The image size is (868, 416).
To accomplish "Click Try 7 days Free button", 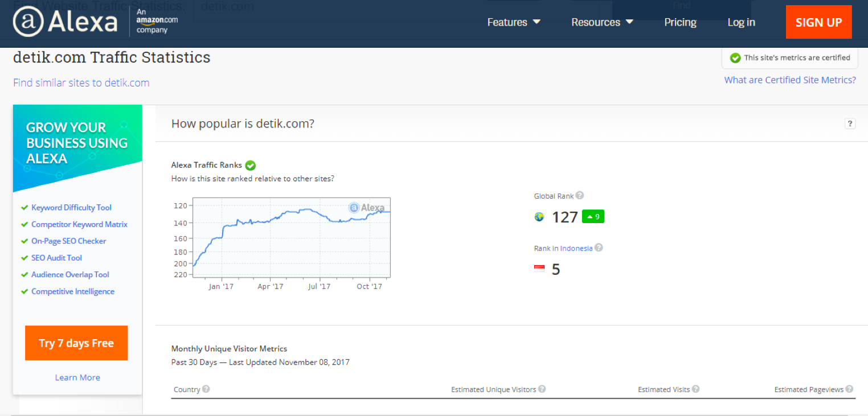I will click(76, 343).
